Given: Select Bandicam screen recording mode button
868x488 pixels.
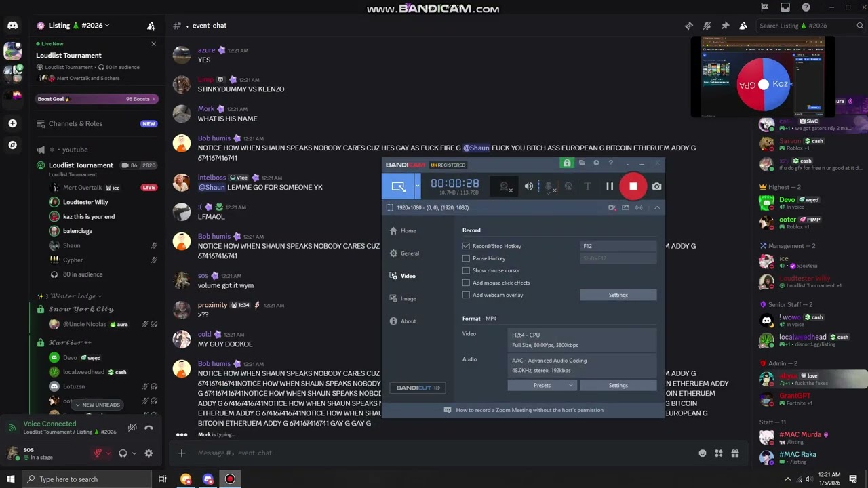Looking at the screenshot, I should [x=398, y=186].
